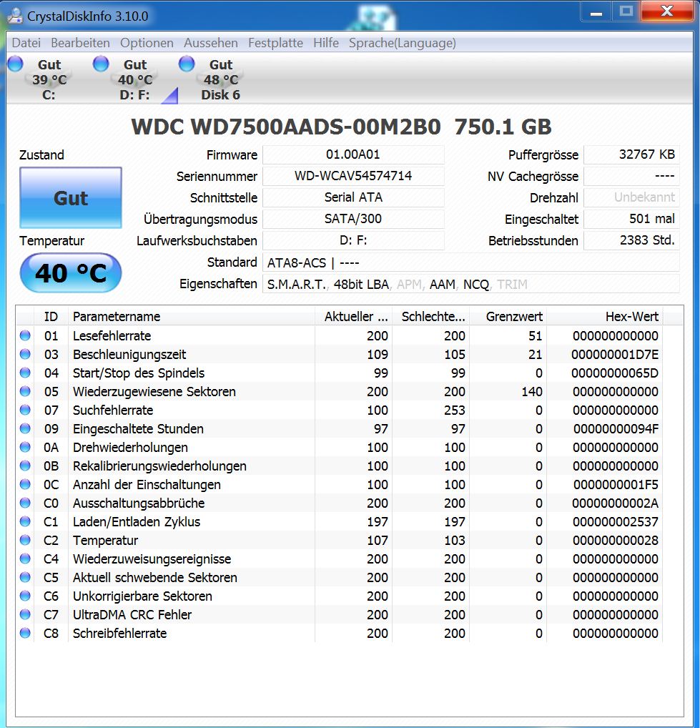Click the Grenzwert column header

508,317
